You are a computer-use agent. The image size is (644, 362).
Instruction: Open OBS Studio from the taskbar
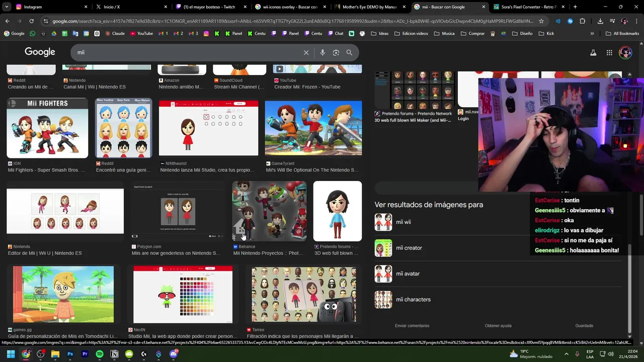coord(41,354)
